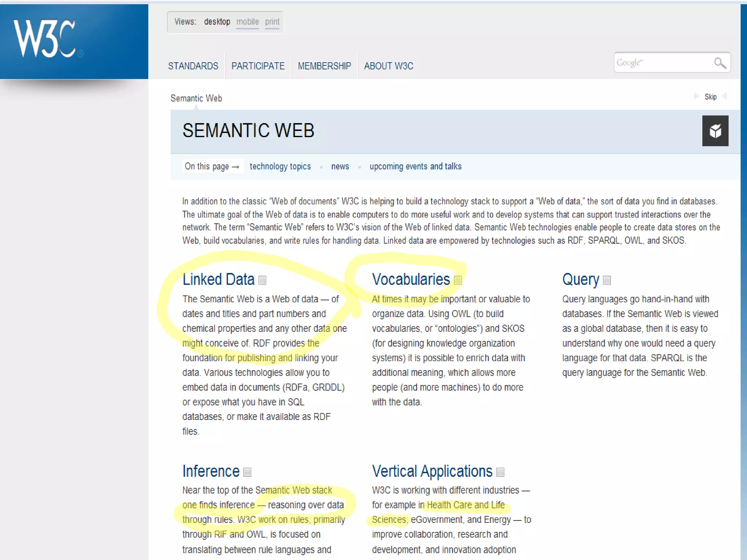The width and height of the screenshot is (747, 560).
Task: Select the desktop view option
Action: click(217, 22)
